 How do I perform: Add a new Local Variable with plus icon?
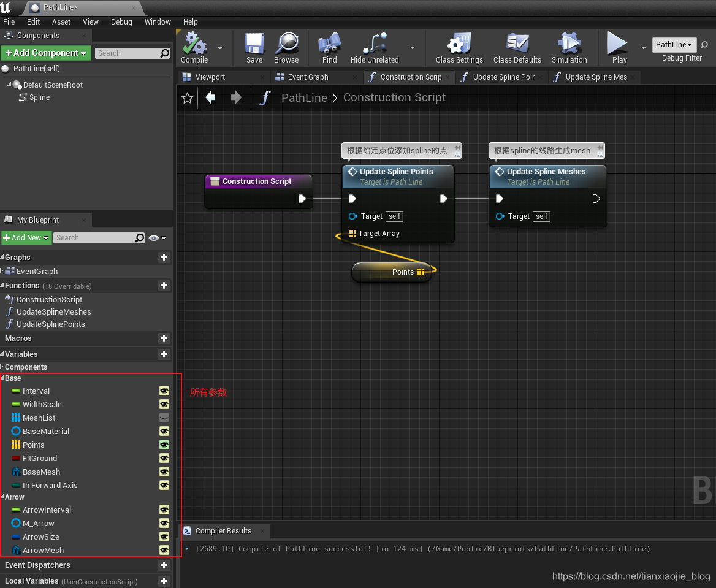click(x=164, y=581)
